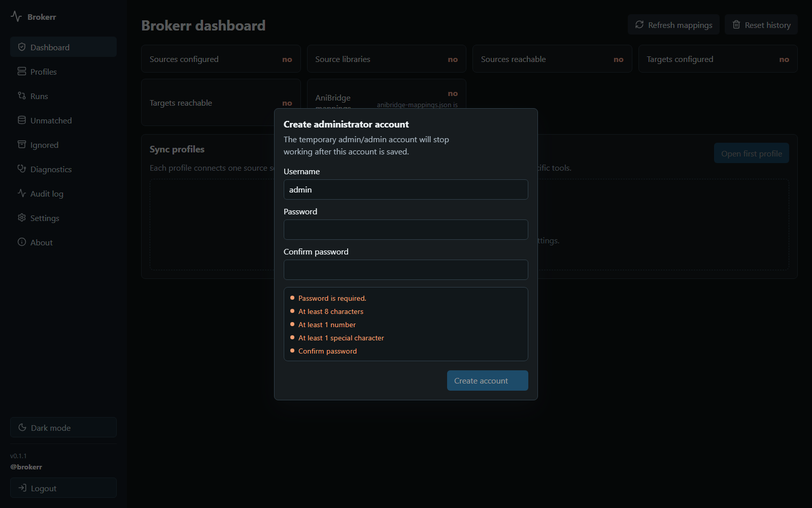Click the Refresh mappings circular arrows icon

[x=639, y=24]
